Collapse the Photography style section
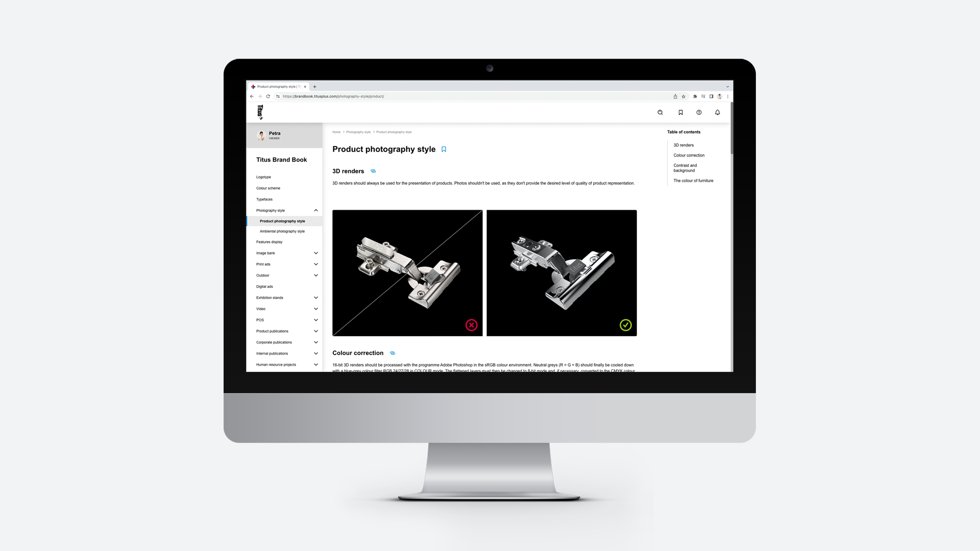Screen dimensions: 980x551 coord(315,210)
